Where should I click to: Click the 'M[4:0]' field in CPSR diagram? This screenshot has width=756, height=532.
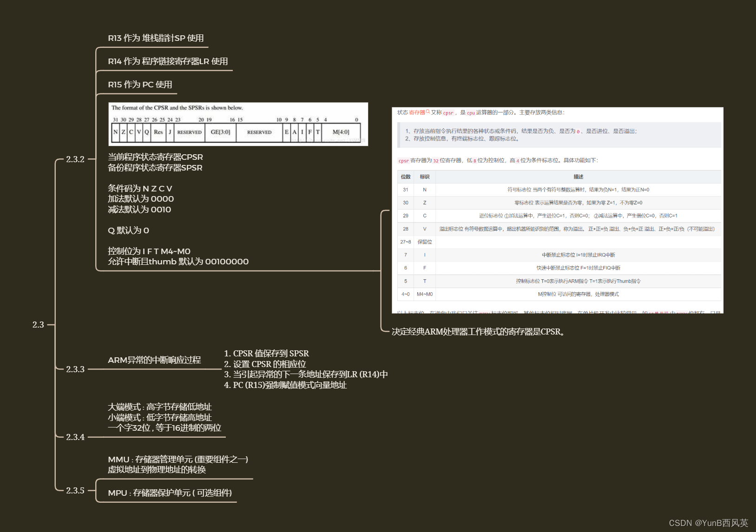(341, 132)
